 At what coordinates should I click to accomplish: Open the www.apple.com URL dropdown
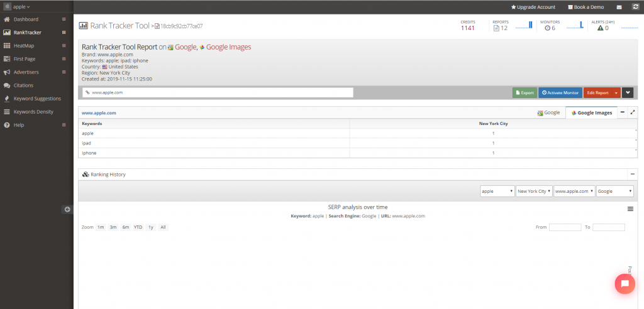(575, 191)
